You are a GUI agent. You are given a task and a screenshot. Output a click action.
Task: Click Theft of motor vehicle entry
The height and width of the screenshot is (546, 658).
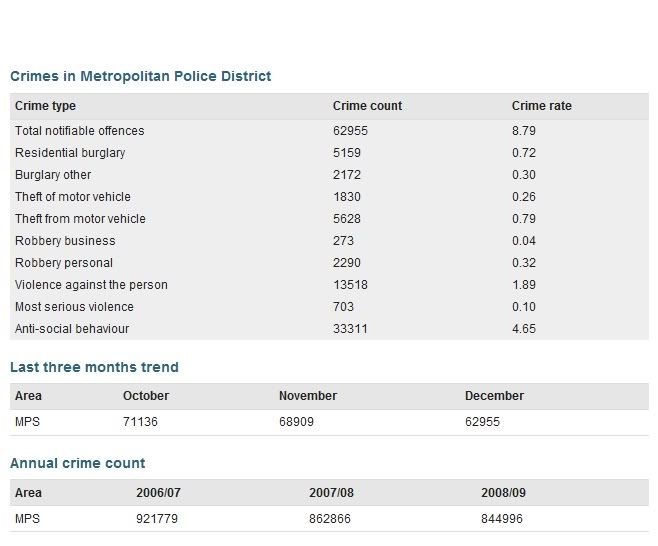[73, 196]
